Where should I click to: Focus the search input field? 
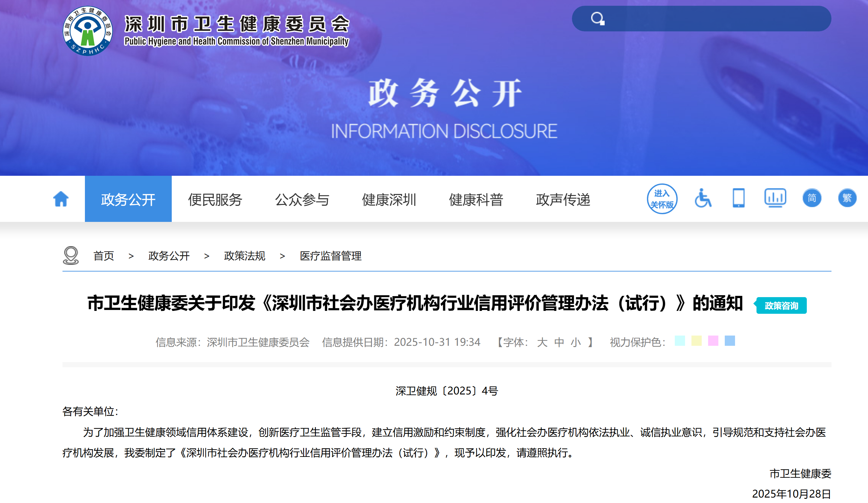pyautogui.click(x=701, y=19)
